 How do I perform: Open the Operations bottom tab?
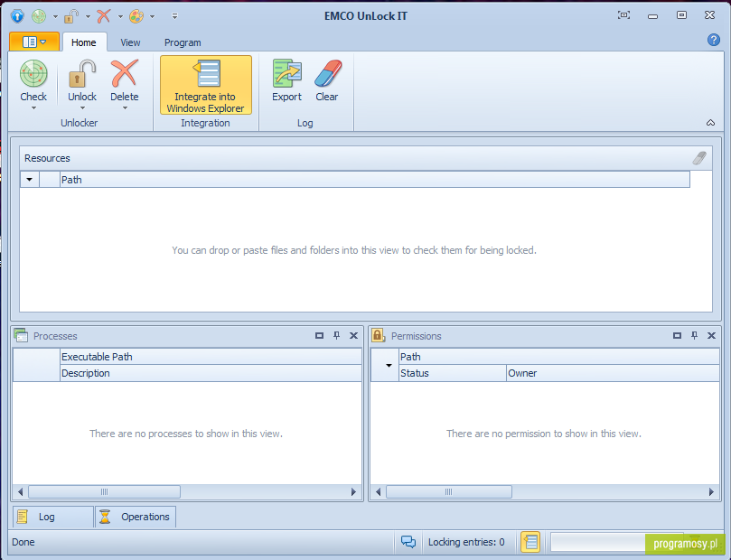click(136, 517)
